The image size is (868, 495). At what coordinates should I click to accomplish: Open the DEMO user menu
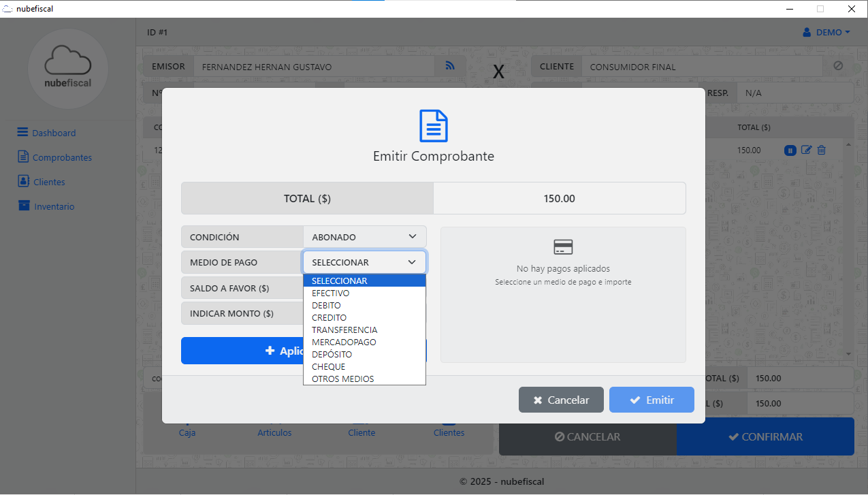(826, 33)
